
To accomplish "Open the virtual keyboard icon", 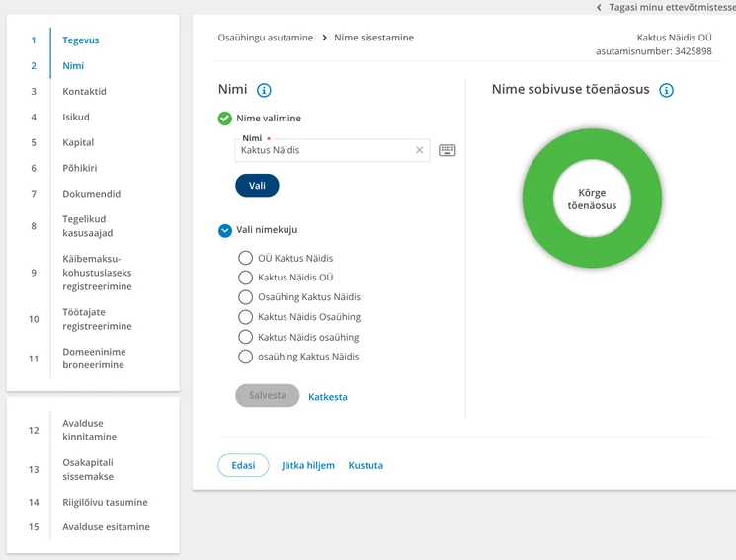I will coord(447,150).
